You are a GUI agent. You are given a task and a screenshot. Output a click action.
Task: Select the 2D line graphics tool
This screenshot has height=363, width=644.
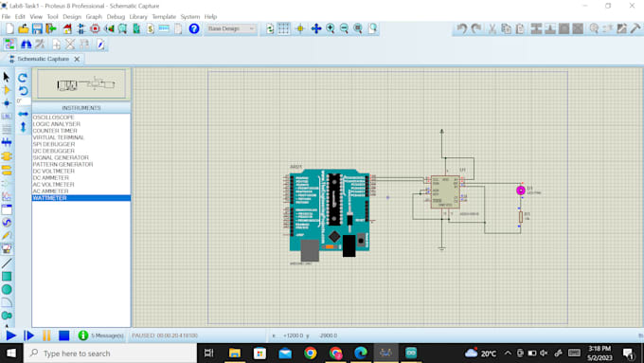pyautogui.click(x=7, y=263)
